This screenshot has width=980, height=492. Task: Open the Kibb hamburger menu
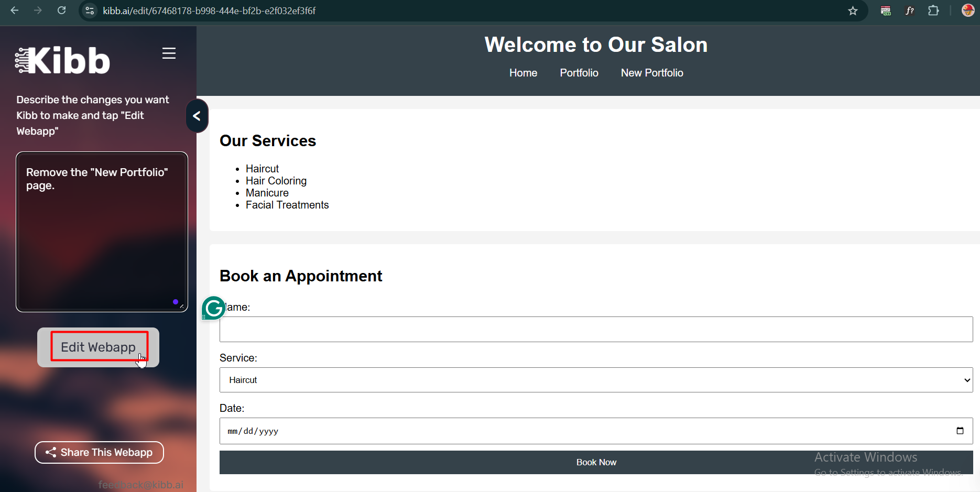pyautogui.click(x=169, y=53)
